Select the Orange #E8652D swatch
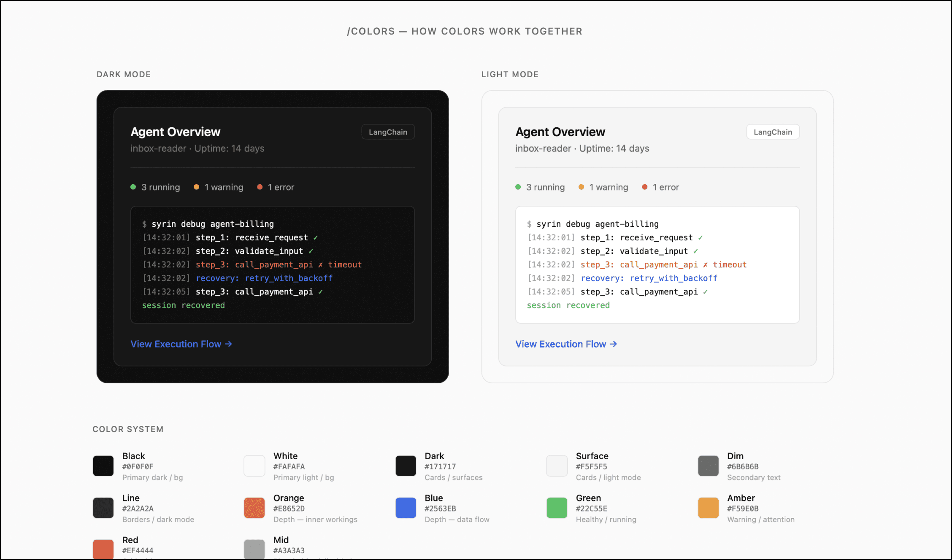 (254, 508)
